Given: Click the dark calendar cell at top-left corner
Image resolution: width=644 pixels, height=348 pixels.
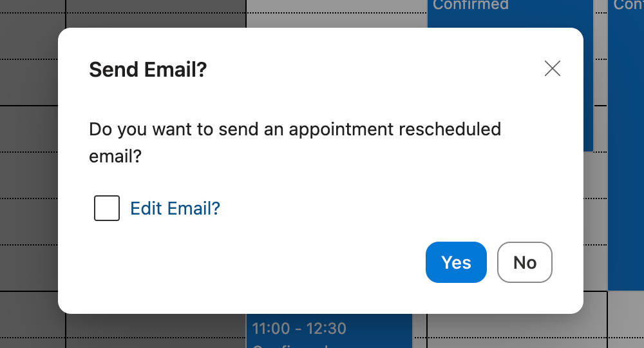Looking at the screenshot, I should coord(32,13).
